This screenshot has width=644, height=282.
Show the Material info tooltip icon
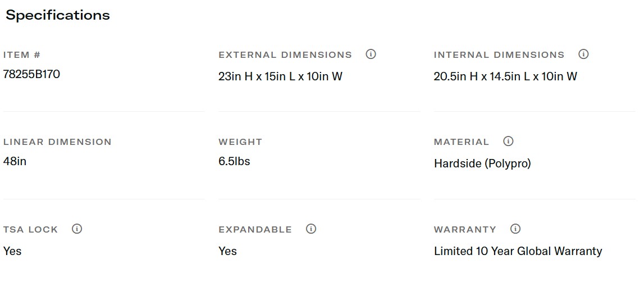(x=508, y=142)
